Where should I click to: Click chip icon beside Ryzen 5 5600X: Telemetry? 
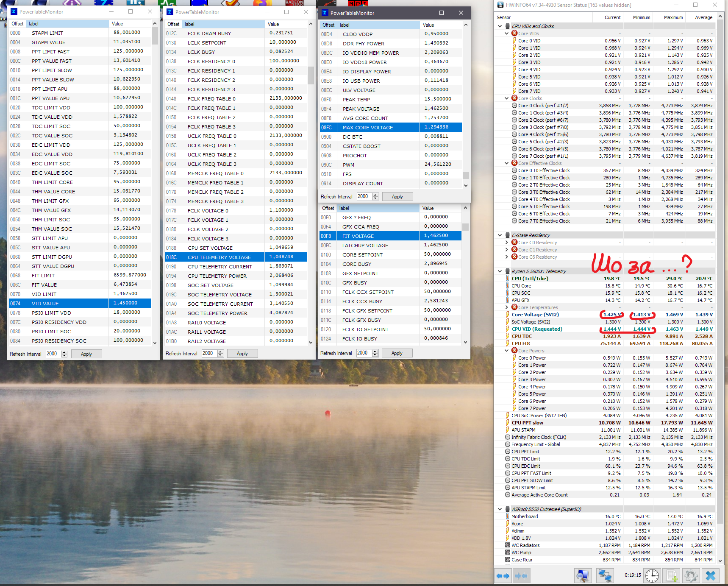tap(507, 271)
